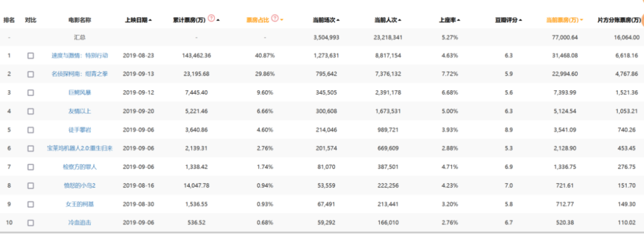Sort by 累计票房(万) column arrow
The height and width of the screenshot is (234, 644).
point(218,20)
